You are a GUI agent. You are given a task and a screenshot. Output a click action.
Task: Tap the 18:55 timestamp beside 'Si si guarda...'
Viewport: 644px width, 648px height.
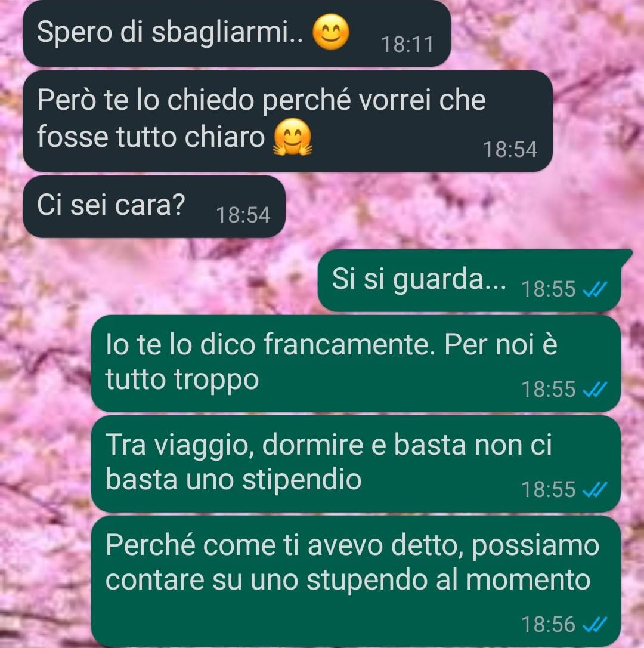548,289
